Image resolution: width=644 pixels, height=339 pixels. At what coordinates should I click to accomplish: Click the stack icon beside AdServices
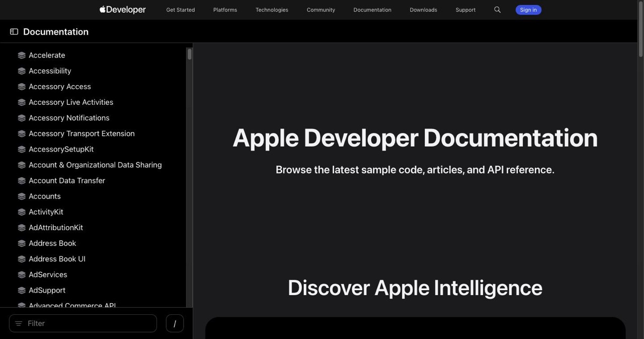tap(22, 275)
